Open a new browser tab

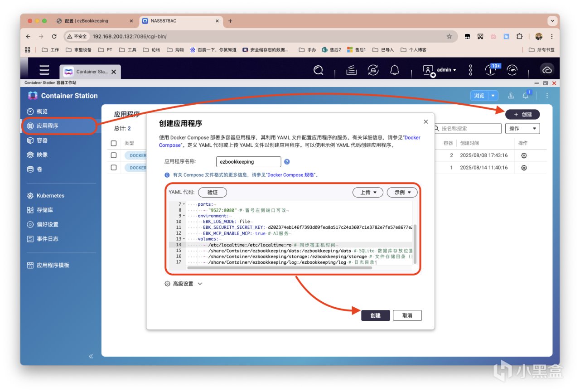pos(230,21)
